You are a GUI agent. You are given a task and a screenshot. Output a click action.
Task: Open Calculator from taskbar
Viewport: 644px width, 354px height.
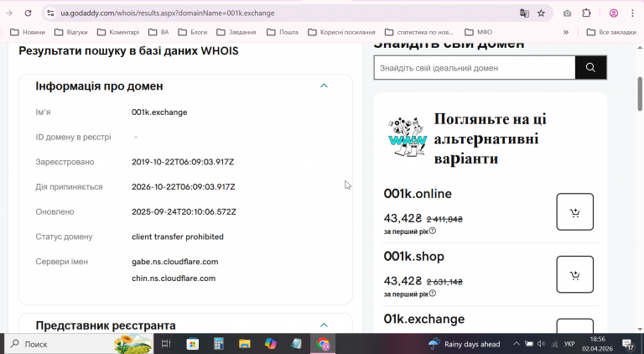(x=219, y=344)
